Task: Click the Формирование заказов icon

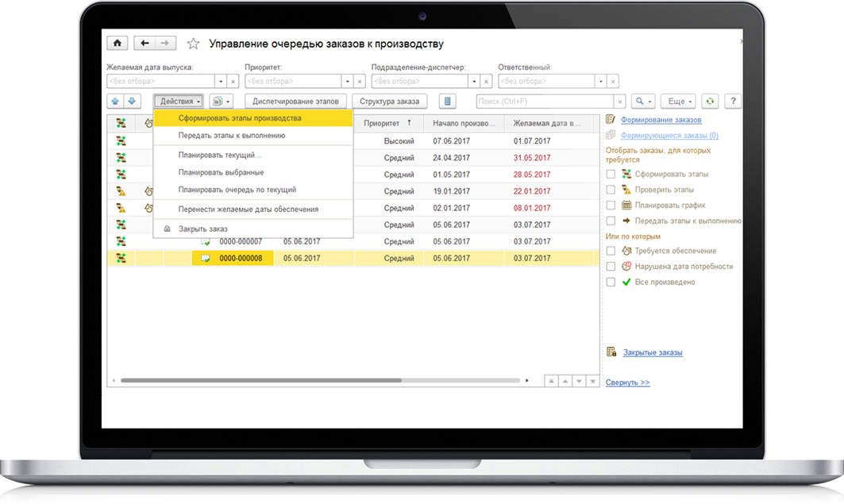Action: pyautogui.click(x=611, y=119)
